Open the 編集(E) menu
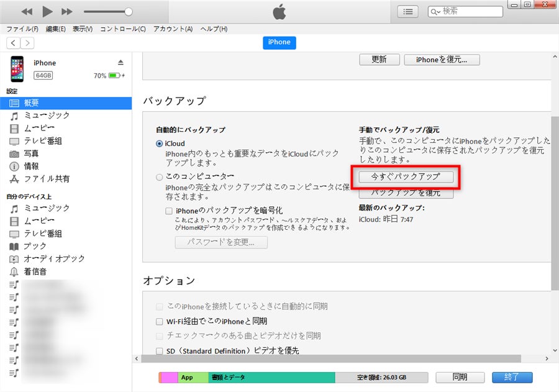 click(x=56, y=29)
